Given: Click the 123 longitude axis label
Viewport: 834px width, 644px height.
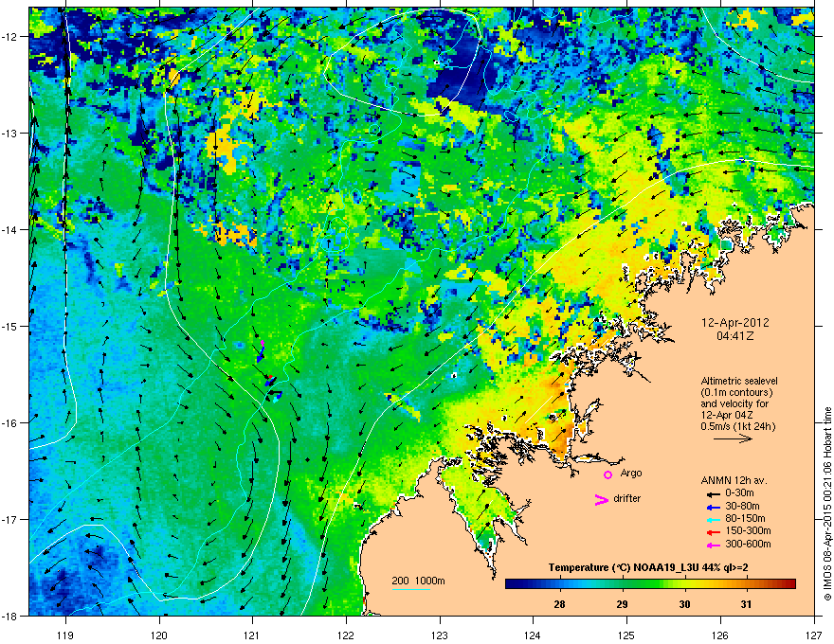Looking at the screenshot, I should [440, 635].
